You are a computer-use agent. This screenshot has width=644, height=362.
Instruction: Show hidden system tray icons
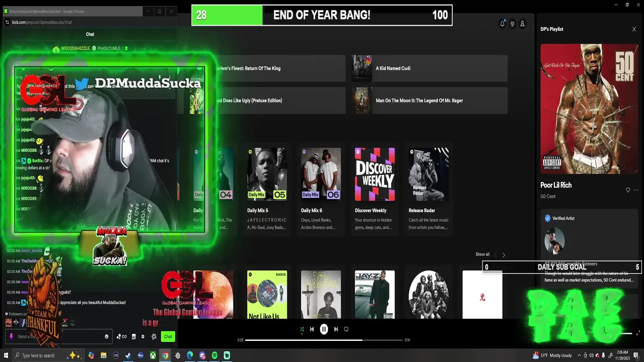[579, 355]
